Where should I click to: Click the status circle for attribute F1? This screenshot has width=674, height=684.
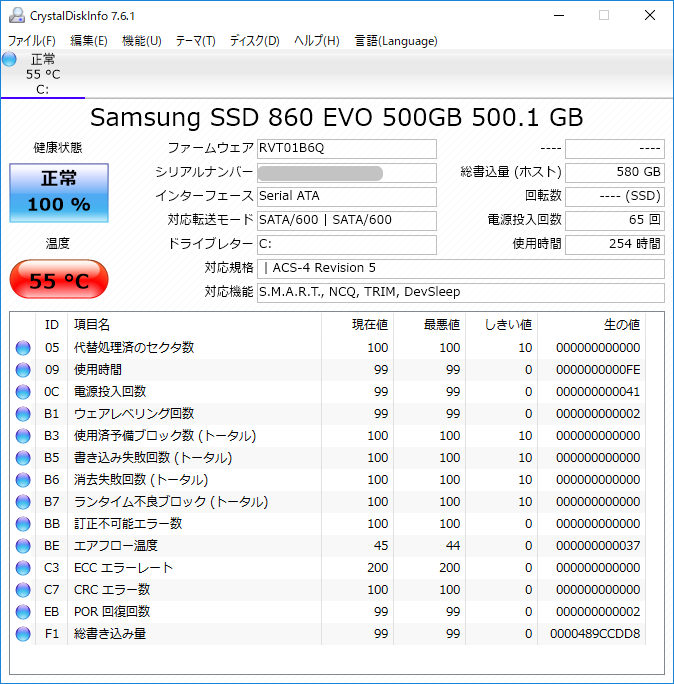coord(23,633)
